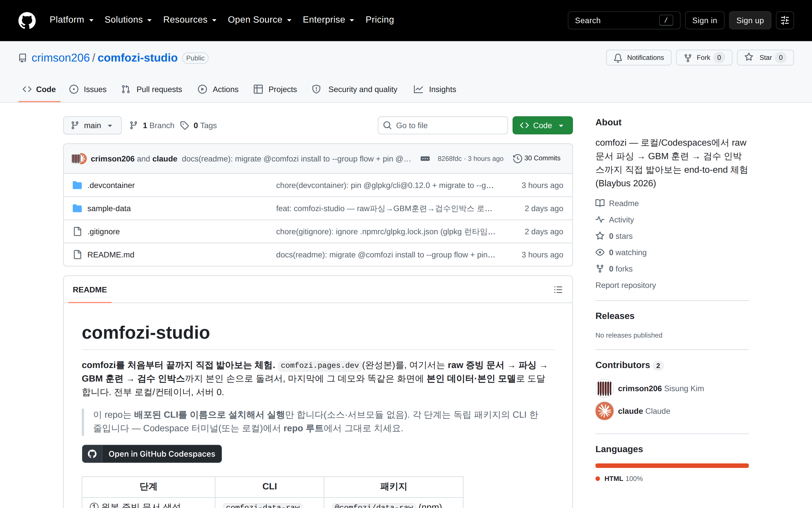Open the main branch selector dropdown

pos(92,125)
